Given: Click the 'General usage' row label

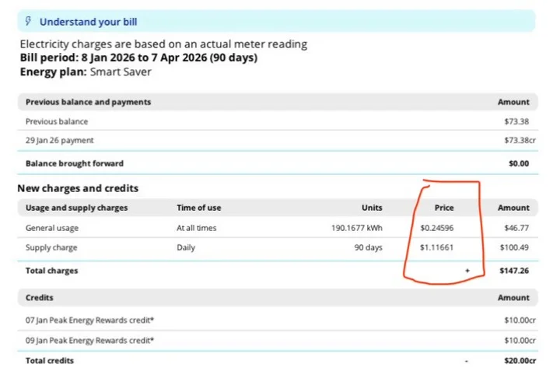Looking at the screenshot, I should click(52, 228).
